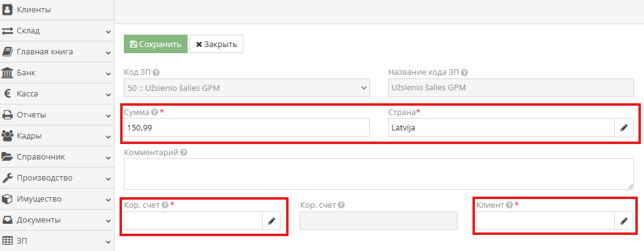
Task: Click the Закрыть button
Action: click(x=217, y=44)
